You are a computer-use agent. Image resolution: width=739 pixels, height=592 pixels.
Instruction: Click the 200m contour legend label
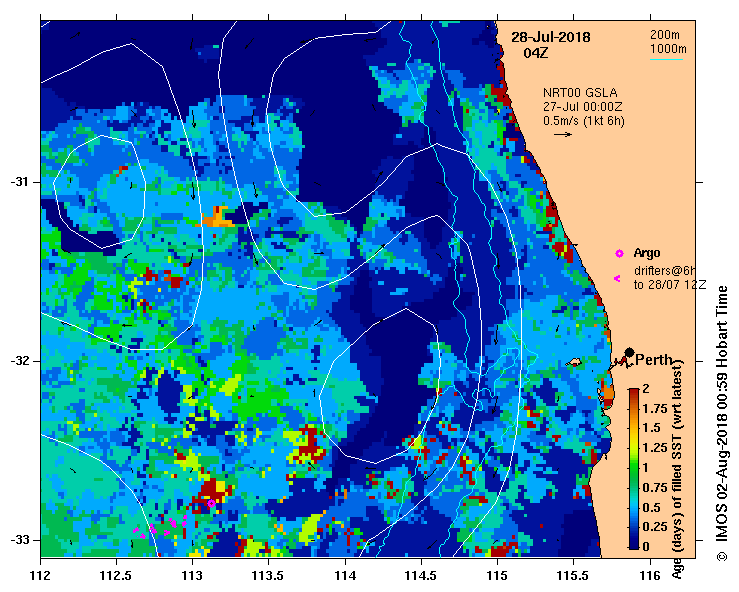(x=665, y=35)
